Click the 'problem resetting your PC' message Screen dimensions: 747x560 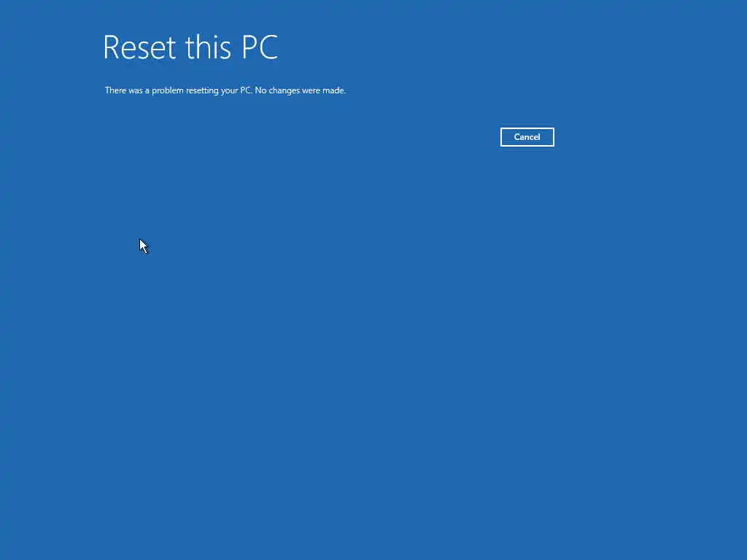tap(201, 90)
